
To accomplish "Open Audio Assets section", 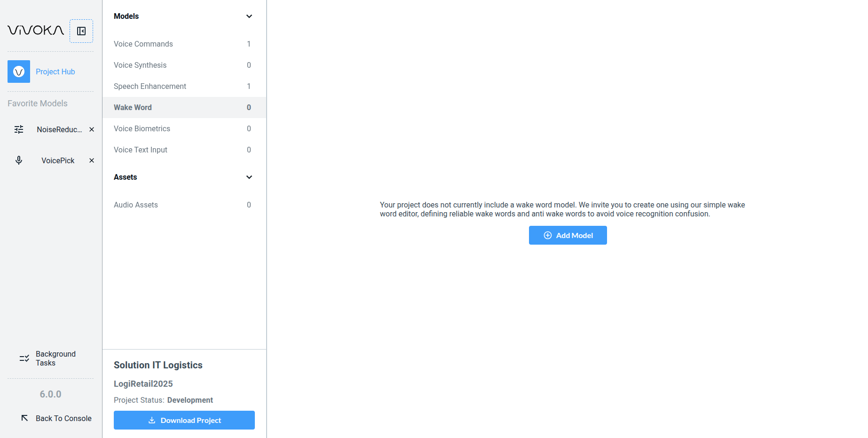I will (x=136, y=205).
